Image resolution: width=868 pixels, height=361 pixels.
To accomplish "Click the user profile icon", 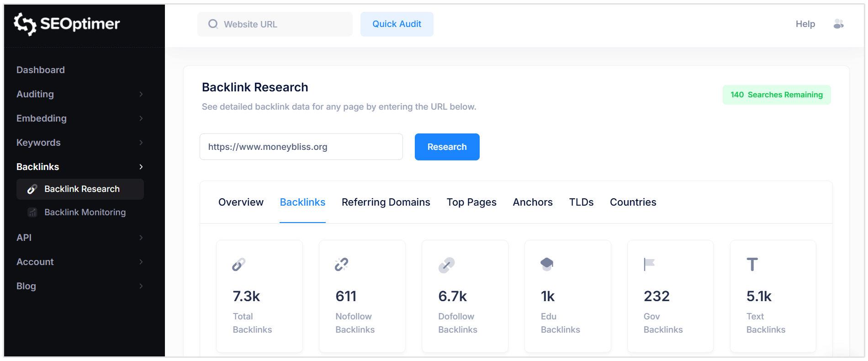I will pyautogui.click(x=838, y=24).
